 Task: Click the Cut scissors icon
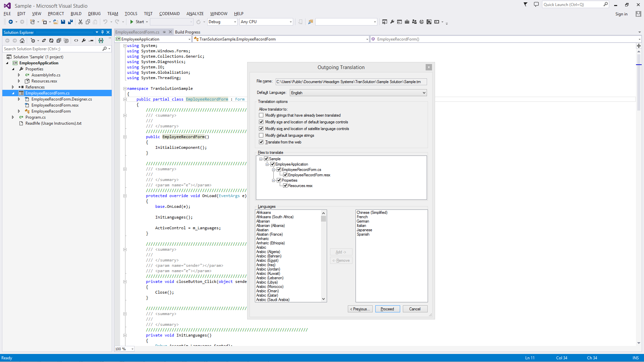tap(80, 22)
